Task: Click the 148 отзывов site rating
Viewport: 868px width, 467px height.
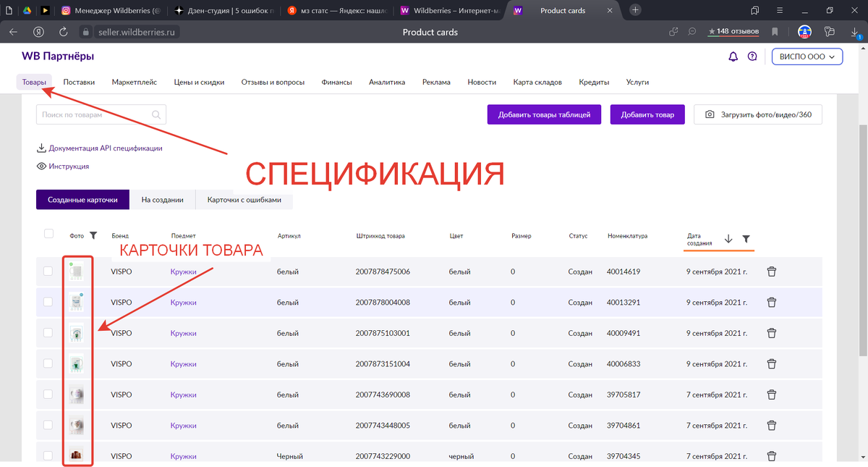Action: click(x=733, y=32)
